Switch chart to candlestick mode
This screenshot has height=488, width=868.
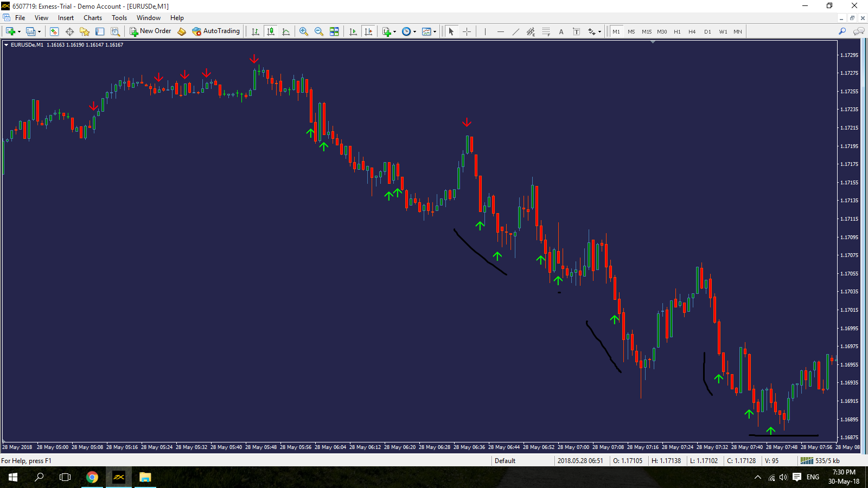point(271,31)
